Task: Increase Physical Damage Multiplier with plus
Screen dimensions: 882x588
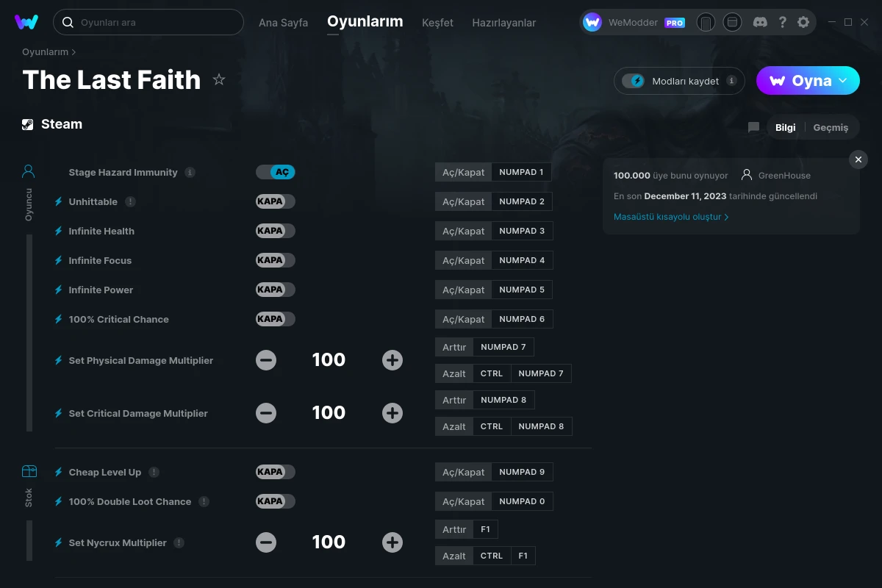Action: tap(392, 360)
